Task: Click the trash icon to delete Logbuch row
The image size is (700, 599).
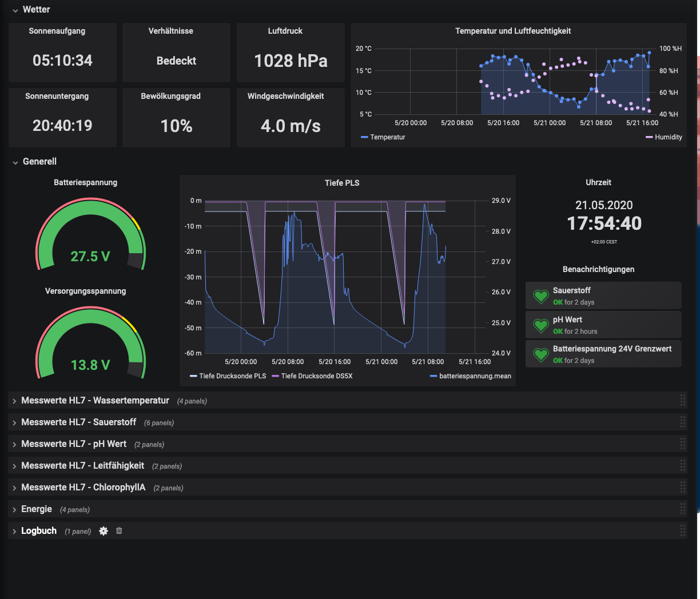Action: [x=119, y=531]
